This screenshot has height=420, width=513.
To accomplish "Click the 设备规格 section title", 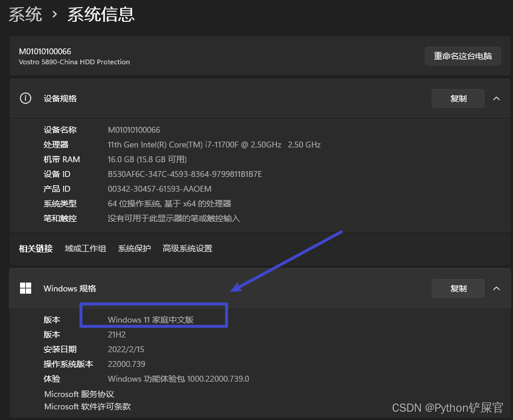I will [x=60, y=99].
